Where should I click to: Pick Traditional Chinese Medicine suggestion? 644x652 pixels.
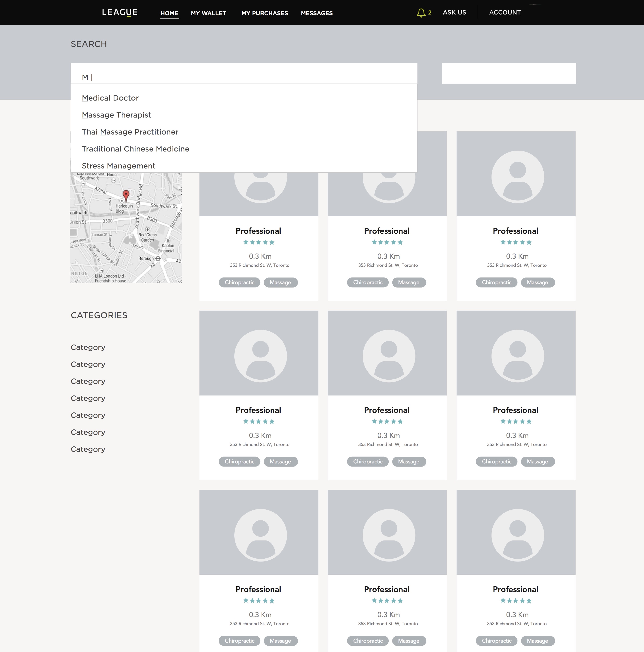click(x=136, y=149)
